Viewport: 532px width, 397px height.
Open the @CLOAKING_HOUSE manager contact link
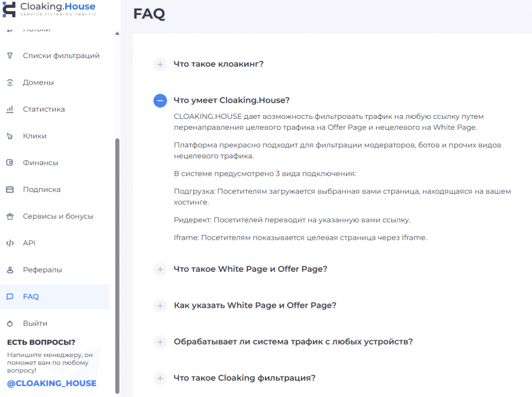51,384
